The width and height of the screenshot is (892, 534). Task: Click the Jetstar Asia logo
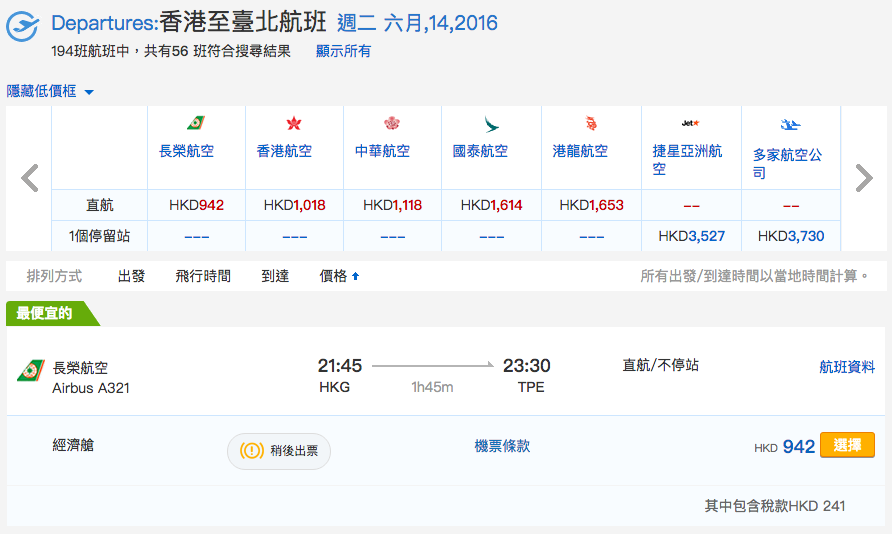tap(691, 123)
